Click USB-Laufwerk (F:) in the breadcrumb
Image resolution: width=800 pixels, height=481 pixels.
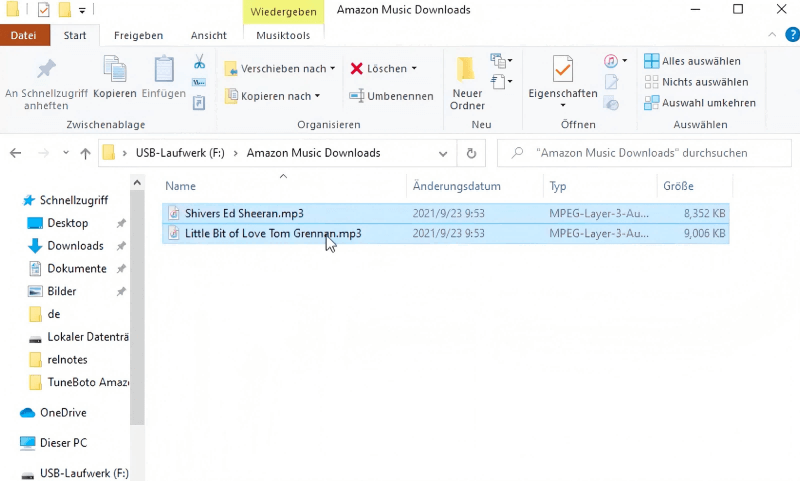point(180,153)
